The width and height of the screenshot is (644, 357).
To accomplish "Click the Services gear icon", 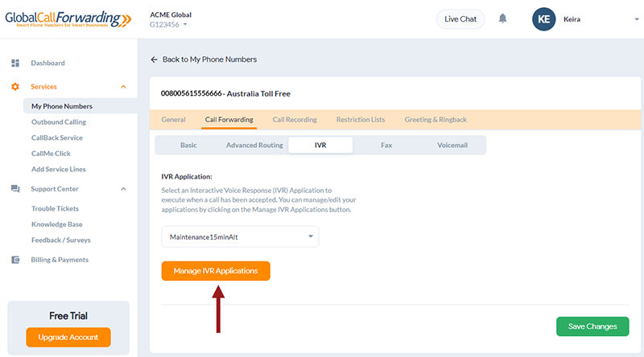I will [x=15, y=87].
